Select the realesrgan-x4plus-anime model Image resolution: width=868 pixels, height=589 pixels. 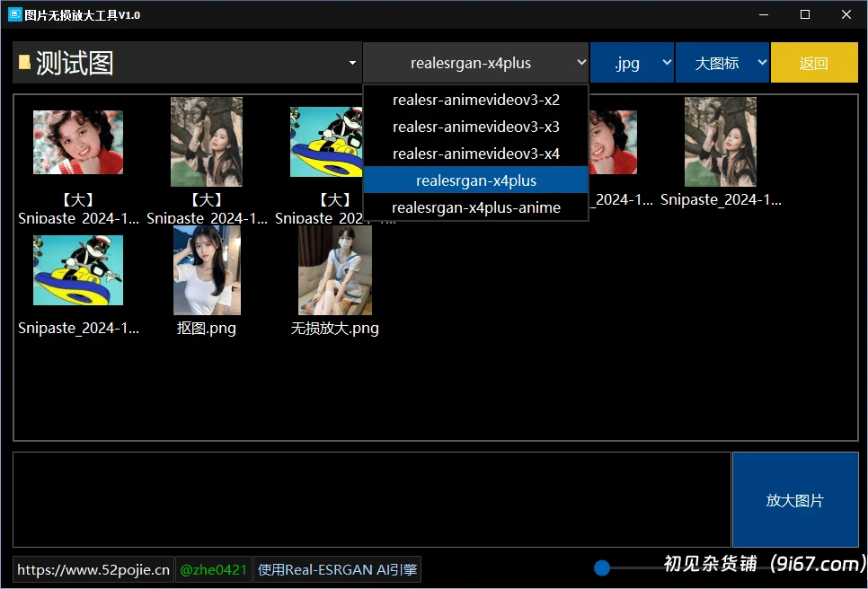[x=475, y=207]
